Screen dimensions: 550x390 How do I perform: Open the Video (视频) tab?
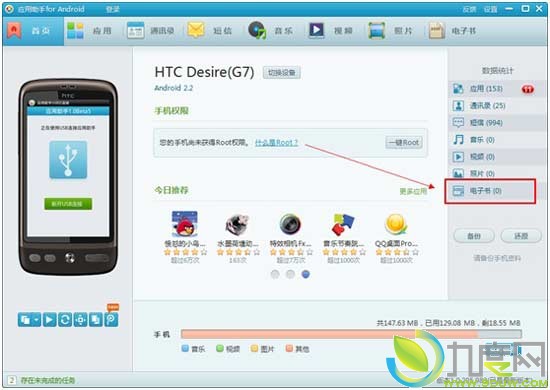pyautogui.click(x=330, y=31)
